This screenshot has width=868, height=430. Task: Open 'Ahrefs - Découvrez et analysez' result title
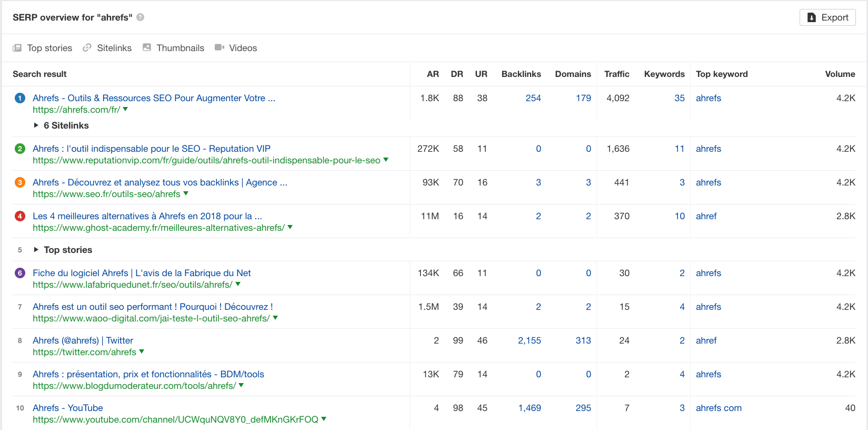coord(160,182)
